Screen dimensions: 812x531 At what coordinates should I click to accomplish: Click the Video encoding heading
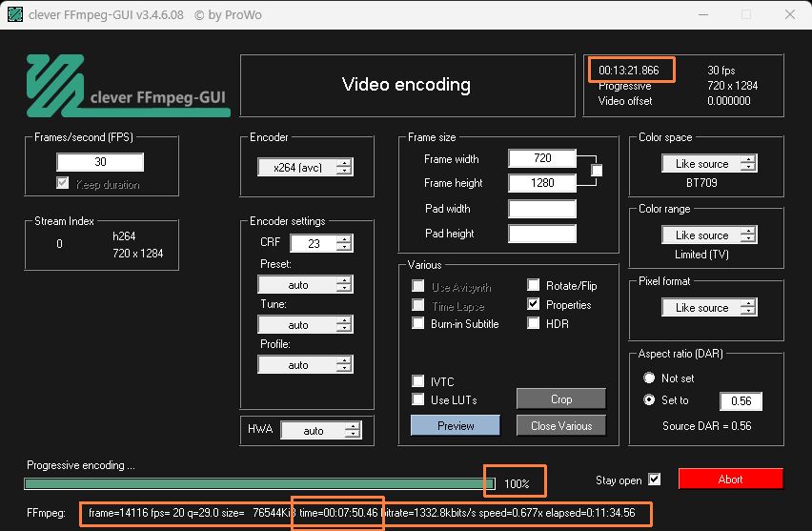tap(407, 85)
